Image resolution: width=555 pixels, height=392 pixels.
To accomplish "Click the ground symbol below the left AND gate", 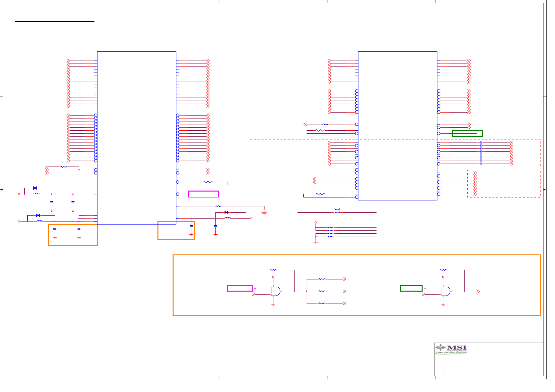I will coord(273,305).
